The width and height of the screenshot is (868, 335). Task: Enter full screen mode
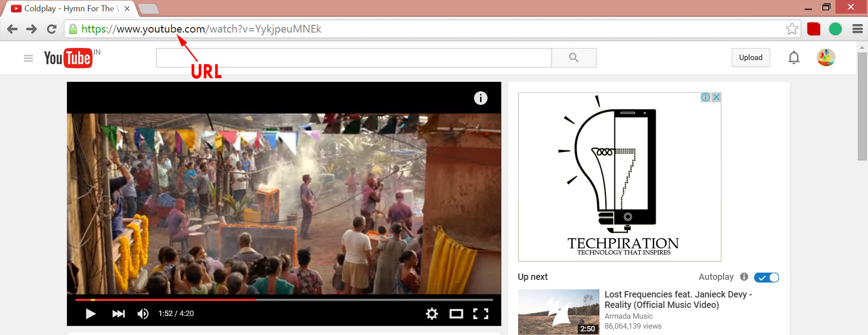click(x=481, y=314)
